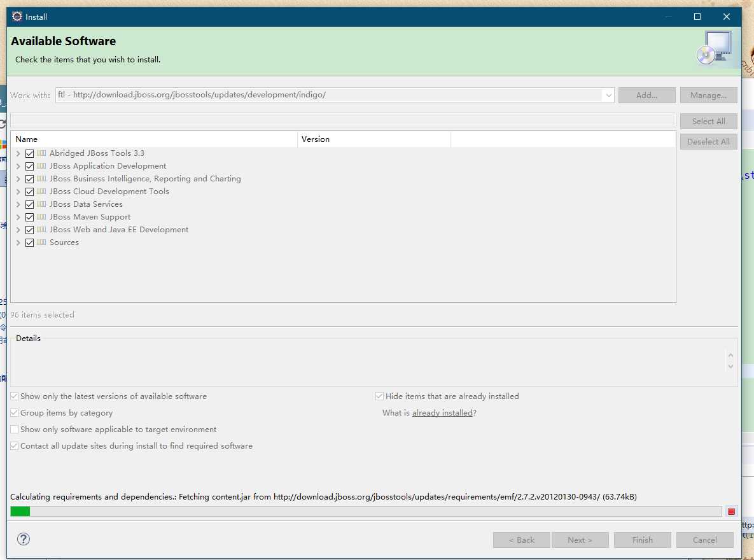Click category icon beside Abridged JBoss Tools 3.3

tap(41, 153)
